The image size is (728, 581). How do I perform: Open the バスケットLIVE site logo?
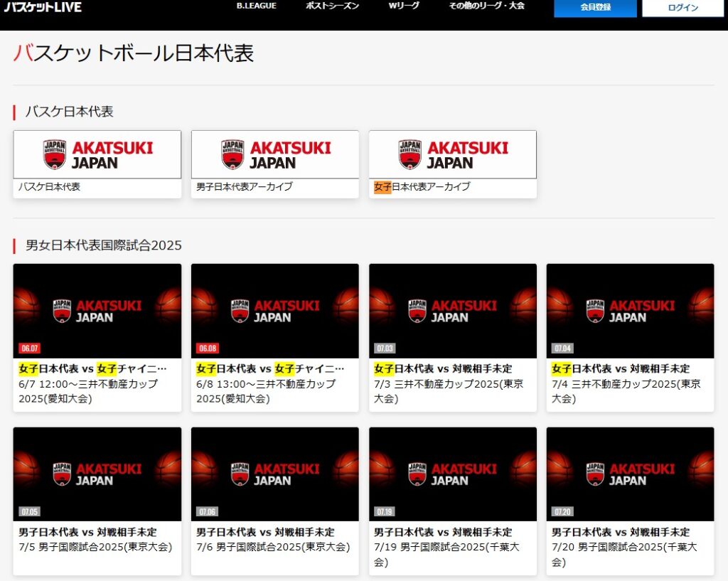coord(43,7)
